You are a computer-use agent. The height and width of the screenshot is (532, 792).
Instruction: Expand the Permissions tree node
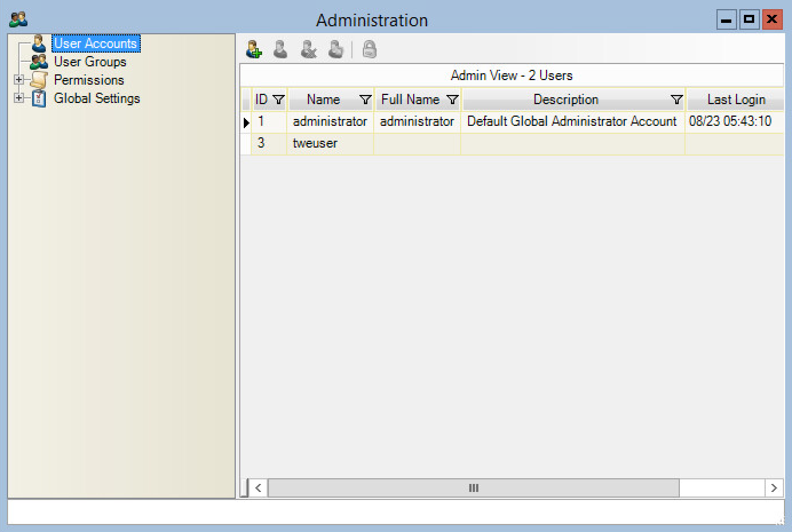[19, 80]
